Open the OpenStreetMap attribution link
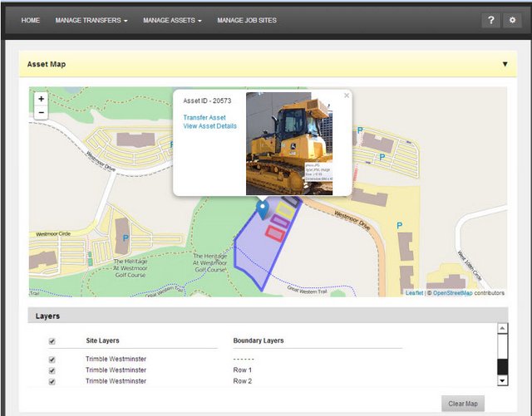Viewport: 532px width, 416px height. pos(452,293)
